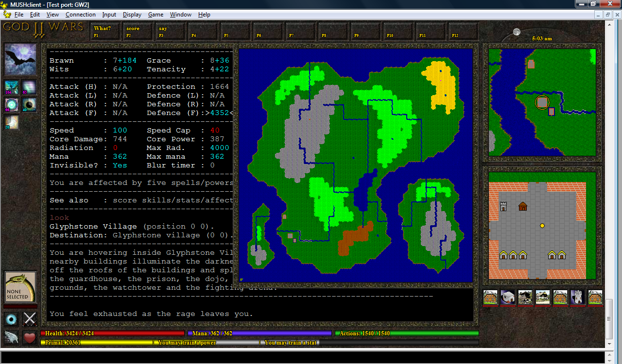Screen dimensions: 622x364
Task: Click the empty F10 macro button
Action: tap(398, 32)
